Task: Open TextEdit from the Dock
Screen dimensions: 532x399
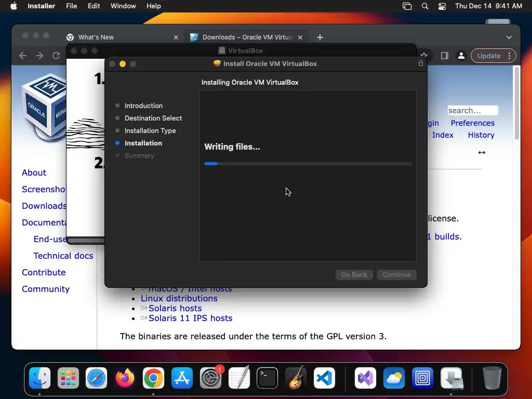Action: click(239, 378)
